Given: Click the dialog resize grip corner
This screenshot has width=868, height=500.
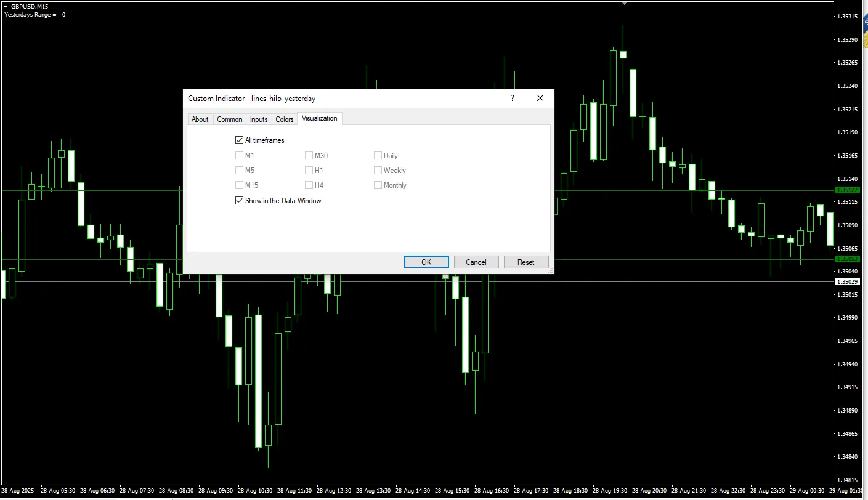Looking at the screenshot, I should click(551, 270).
